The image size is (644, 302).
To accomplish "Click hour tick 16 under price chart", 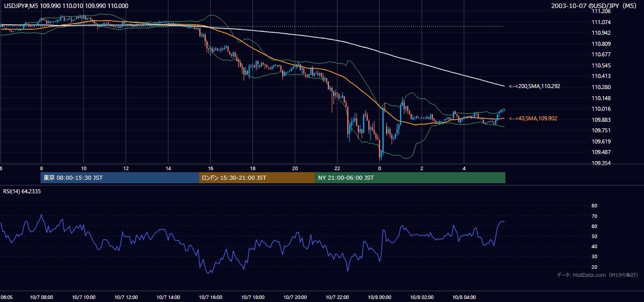I will pos(211,169).
